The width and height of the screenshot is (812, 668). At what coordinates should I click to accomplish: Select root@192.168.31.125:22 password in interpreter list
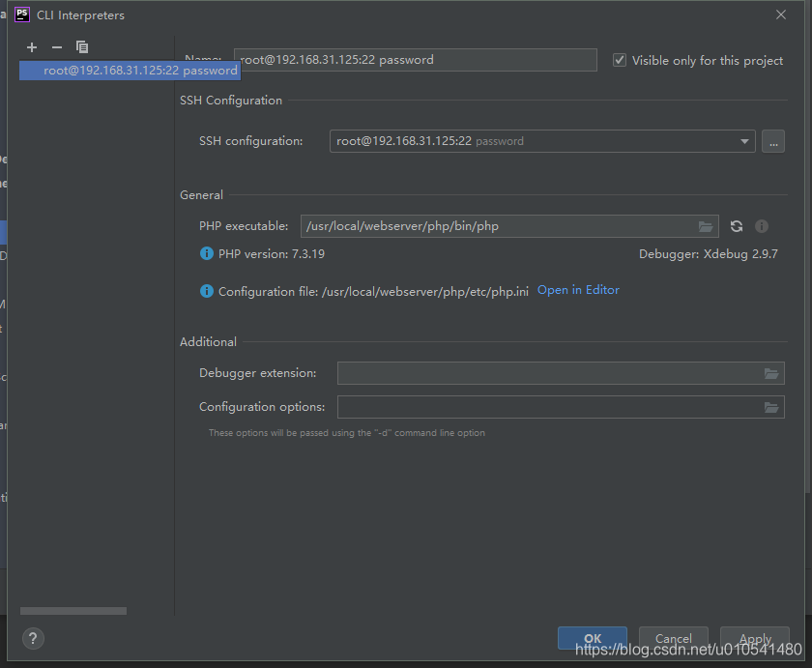coord(130,71)
